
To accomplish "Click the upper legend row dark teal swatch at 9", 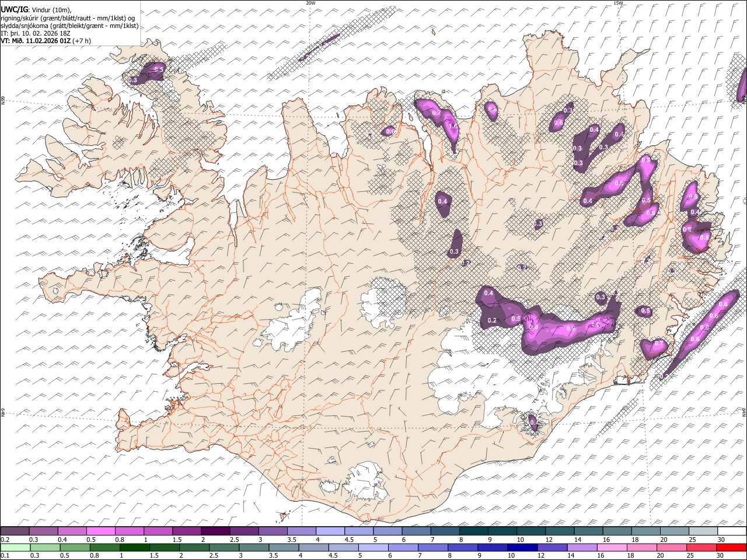I will [474, 531].
